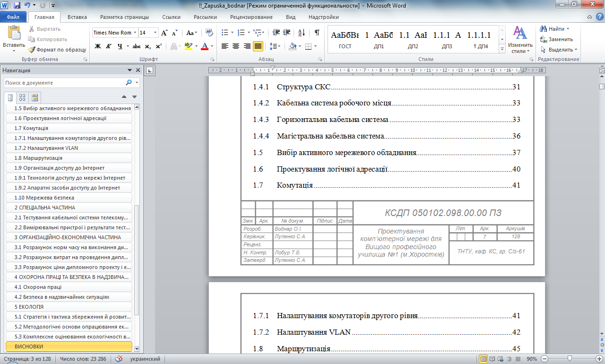
Task: Switch to Outline view in status bar
Action: (x=509, y=359)
